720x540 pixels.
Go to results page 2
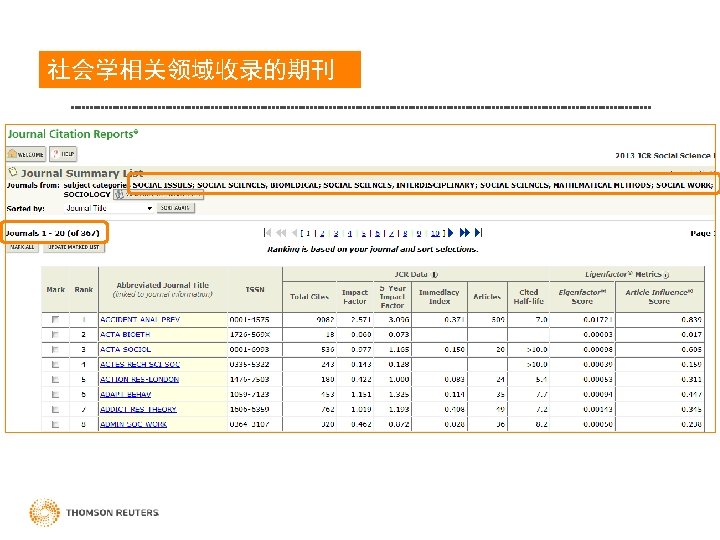tap(322, 233)
